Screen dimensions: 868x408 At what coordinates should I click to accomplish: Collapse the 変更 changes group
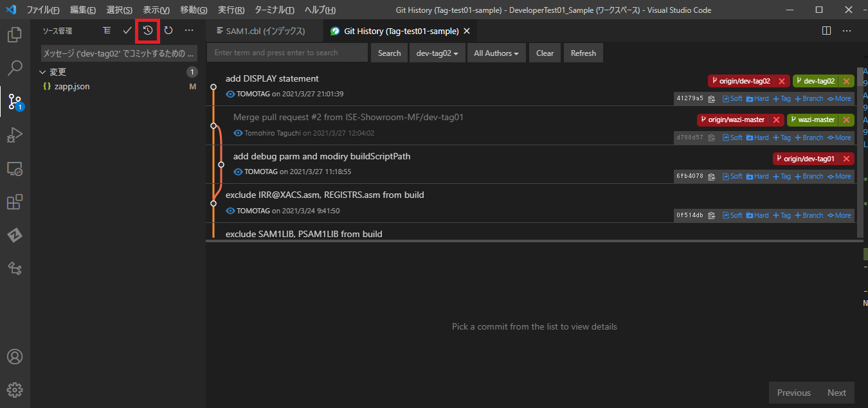(x=42, y=72)
